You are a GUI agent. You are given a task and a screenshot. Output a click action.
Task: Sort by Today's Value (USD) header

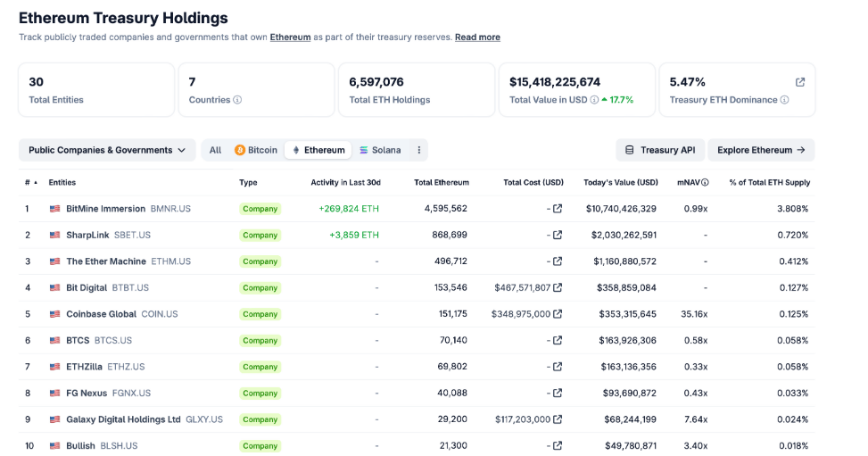tap(621, 182)
